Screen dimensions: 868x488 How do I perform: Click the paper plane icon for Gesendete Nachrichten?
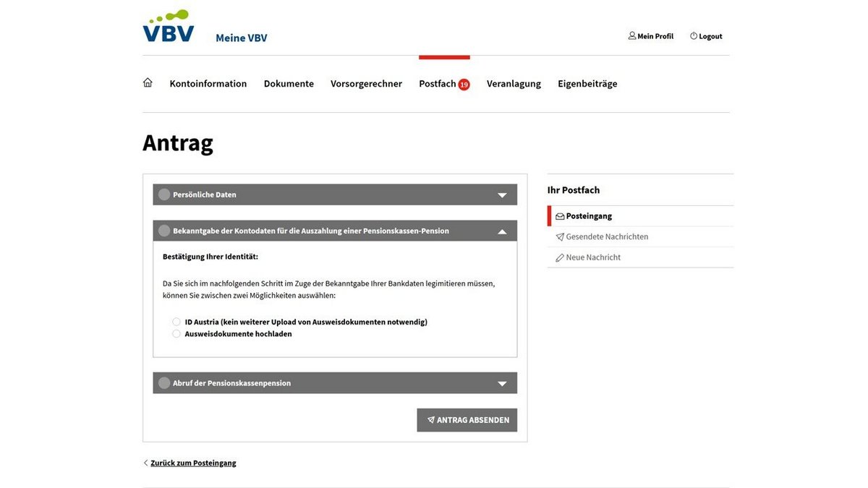(558, 236)
